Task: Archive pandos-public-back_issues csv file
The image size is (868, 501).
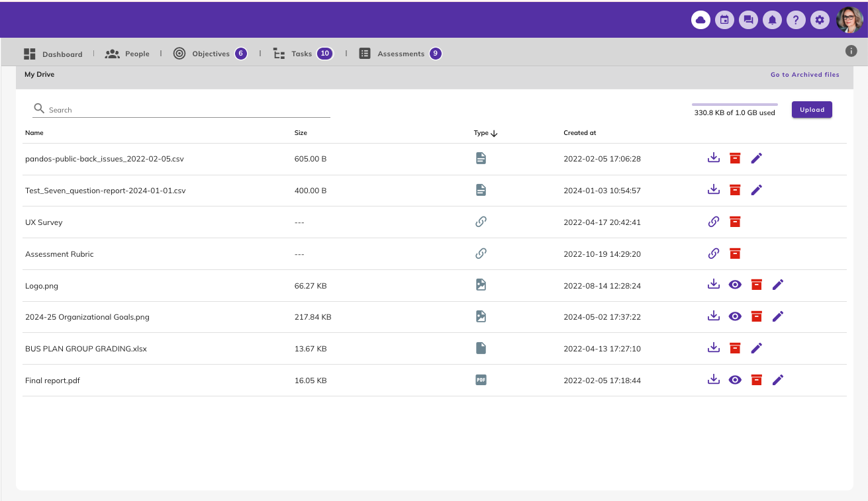Action: pos(735,158)
